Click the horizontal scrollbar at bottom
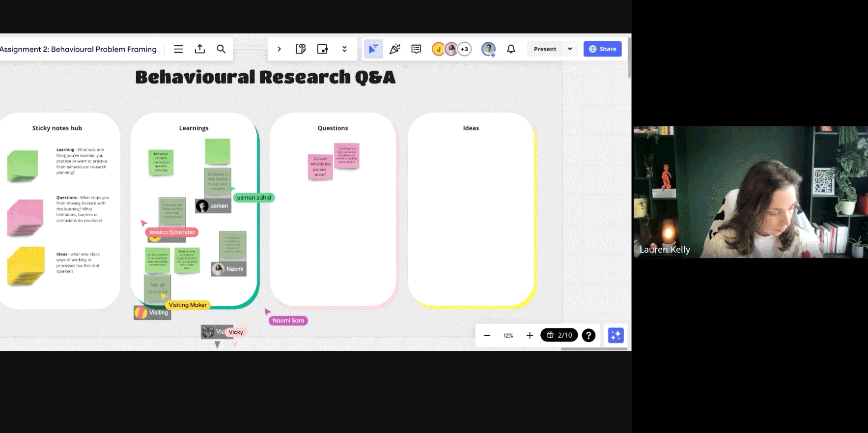 tap(594, 349)
